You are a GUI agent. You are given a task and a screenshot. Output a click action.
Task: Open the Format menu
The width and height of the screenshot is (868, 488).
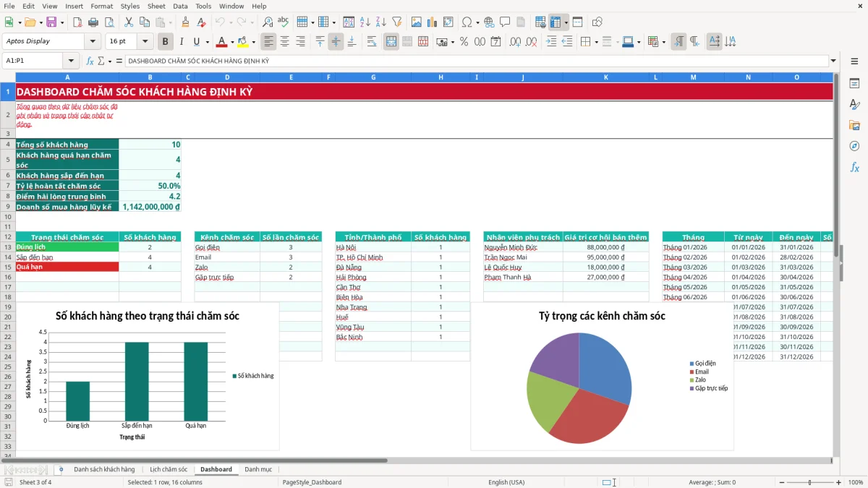click(101, 6)
